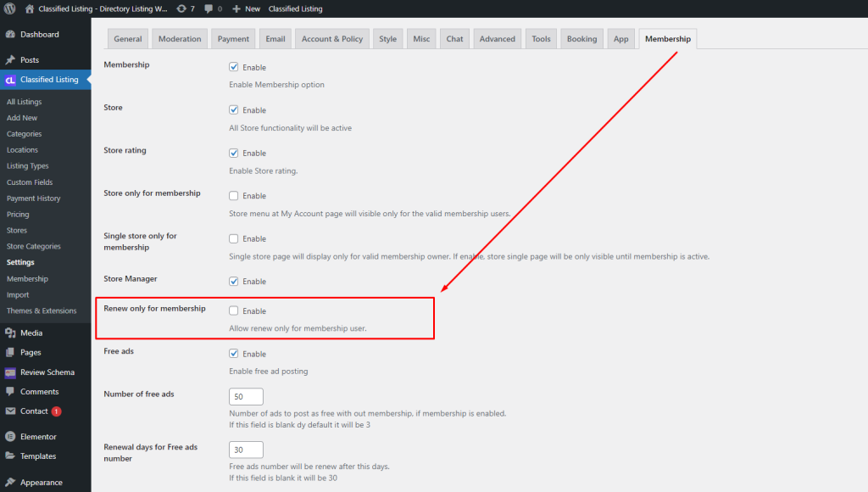Image resolution: width=868 pixels, height=492 pixels.
Task: Disable the Membership Enable checkbox
Action: (x=234, y=67)
